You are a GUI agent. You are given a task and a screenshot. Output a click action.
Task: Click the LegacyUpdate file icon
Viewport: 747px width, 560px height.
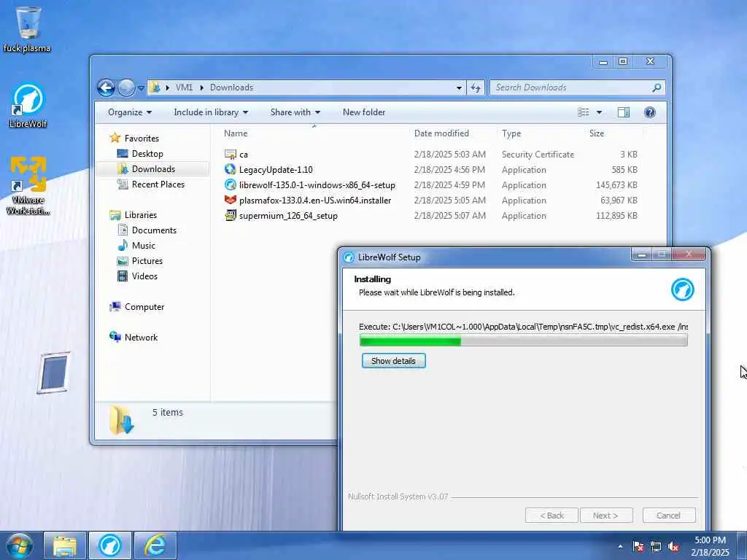[230, 169]
